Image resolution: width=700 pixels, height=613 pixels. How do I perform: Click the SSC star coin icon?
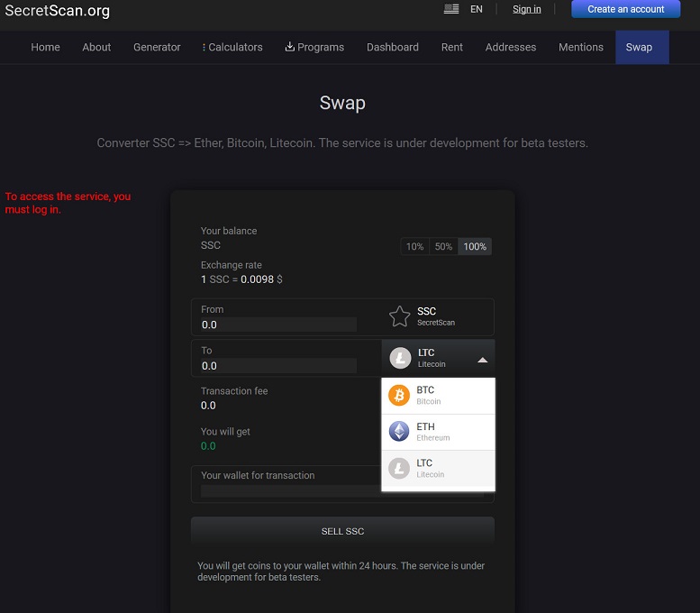coord(399,316)
